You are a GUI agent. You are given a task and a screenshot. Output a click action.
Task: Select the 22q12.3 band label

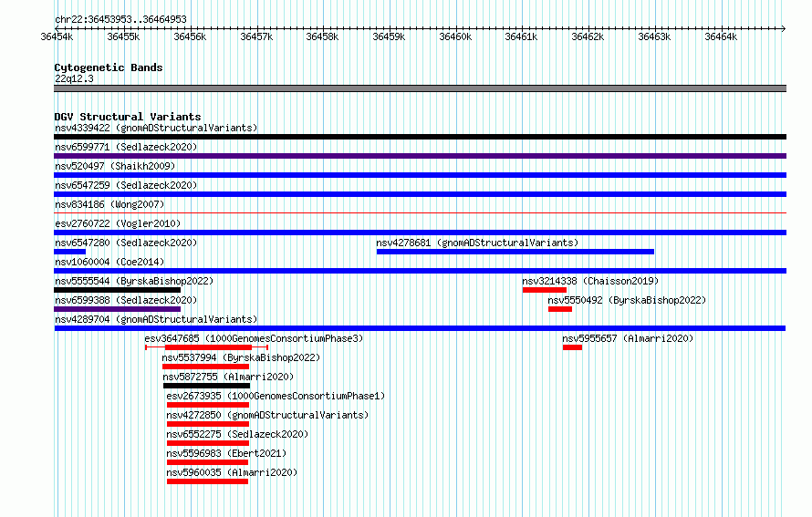(x=74, y=78)
